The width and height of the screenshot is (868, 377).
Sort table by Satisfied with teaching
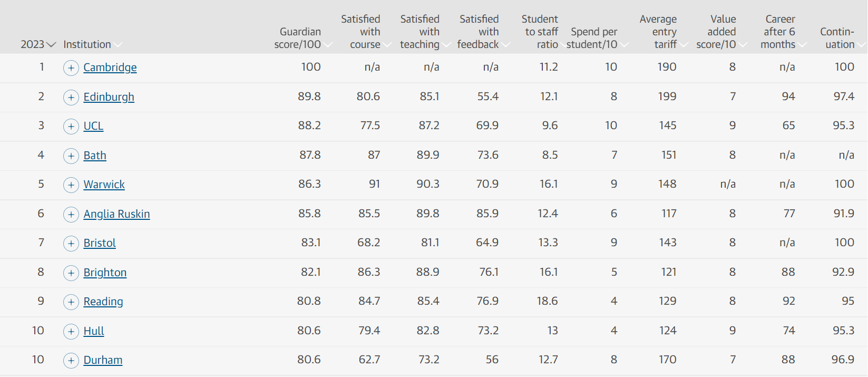(x=425, y=32)
